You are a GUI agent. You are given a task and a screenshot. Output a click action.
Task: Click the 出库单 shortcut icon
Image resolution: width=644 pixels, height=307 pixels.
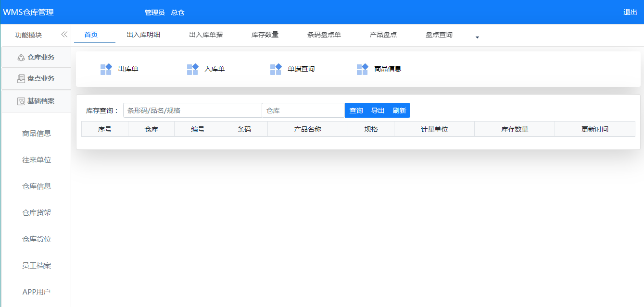click(x=106, y=69)
